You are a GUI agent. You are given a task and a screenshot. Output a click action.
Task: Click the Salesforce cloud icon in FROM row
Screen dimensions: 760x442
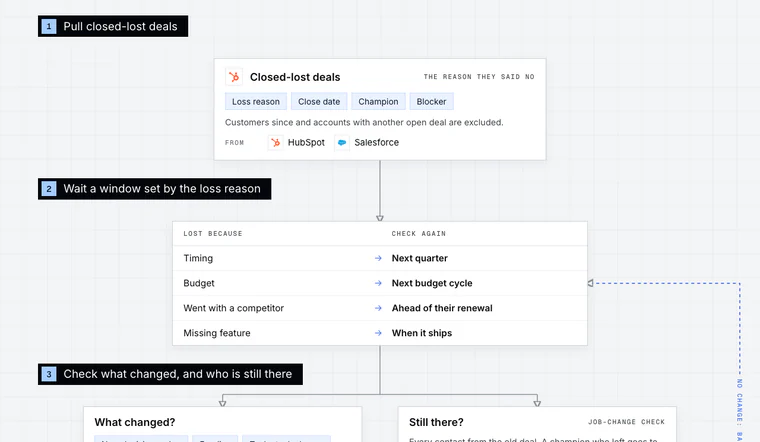click(x=342, y=142)
